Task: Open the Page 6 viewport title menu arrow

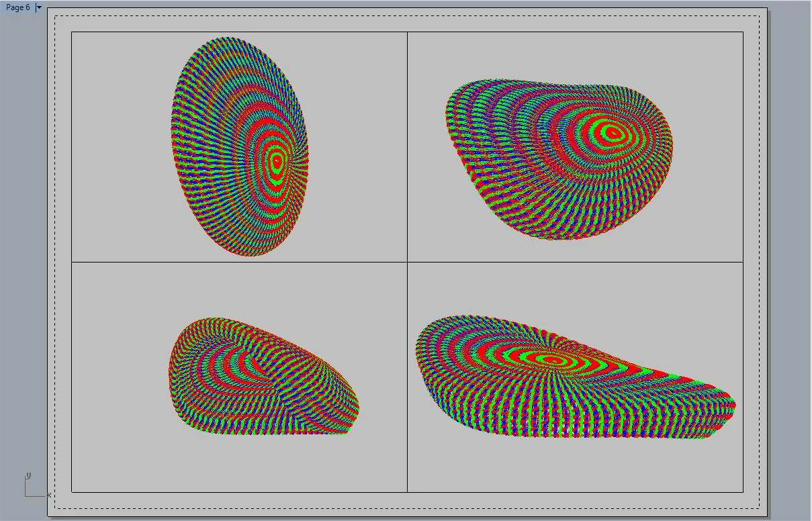Action: (x=39, y=7)
